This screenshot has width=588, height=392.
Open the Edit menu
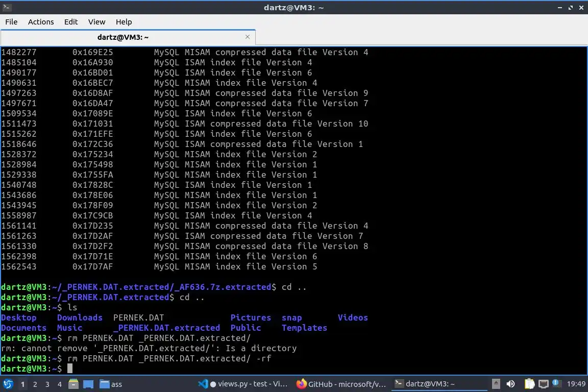coord(71,22)
